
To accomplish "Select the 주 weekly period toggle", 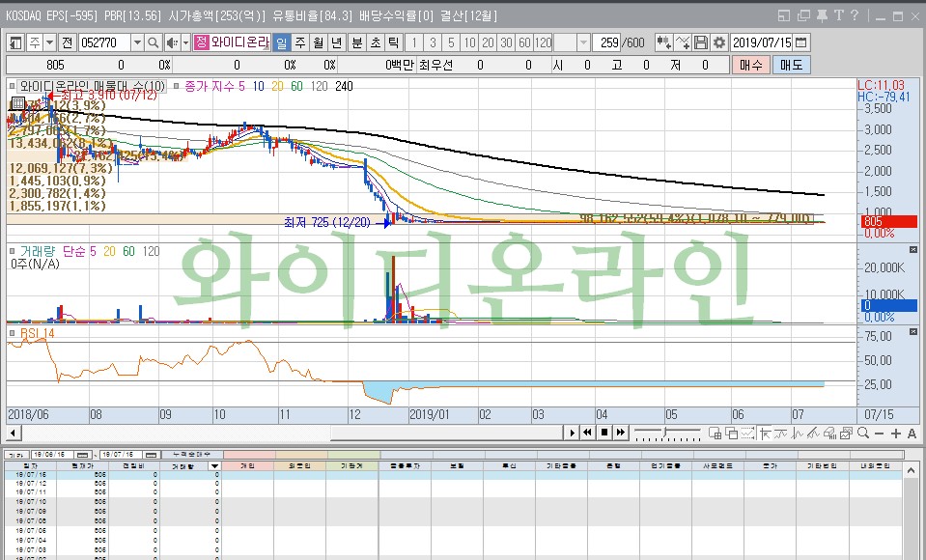I will [300, 42].
